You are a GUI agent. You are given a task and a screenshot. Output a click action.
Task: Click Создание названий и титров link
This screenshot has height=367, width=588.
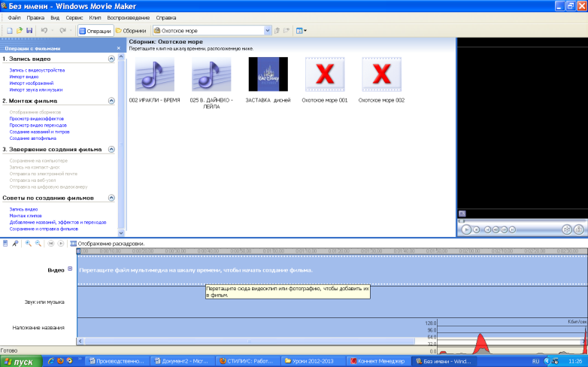point(39,132)
